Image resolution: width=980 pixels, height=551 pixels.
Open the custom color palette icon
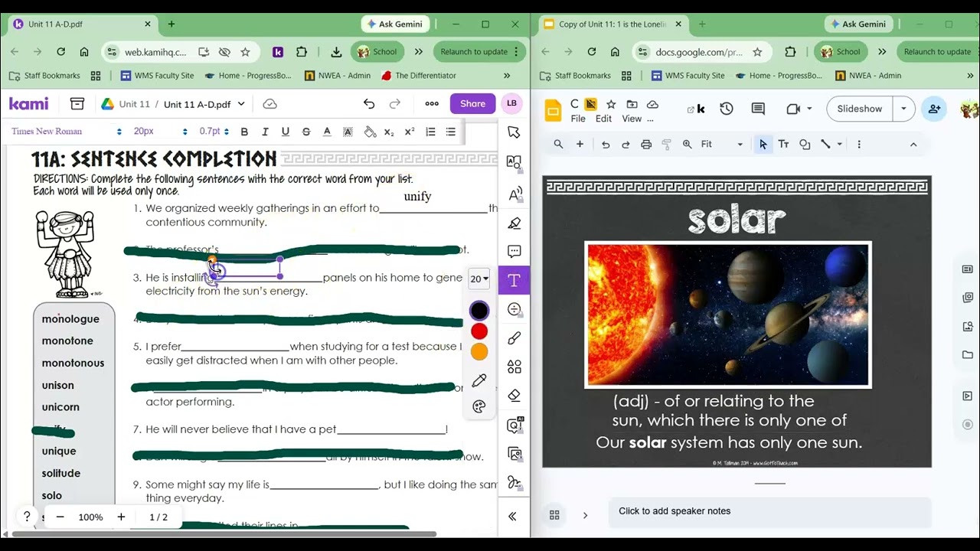coord(479,406)
